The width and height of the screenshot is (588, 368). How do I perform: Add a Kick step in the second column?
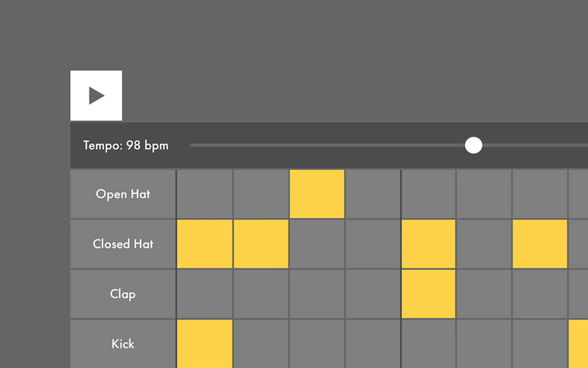(261, 343)
